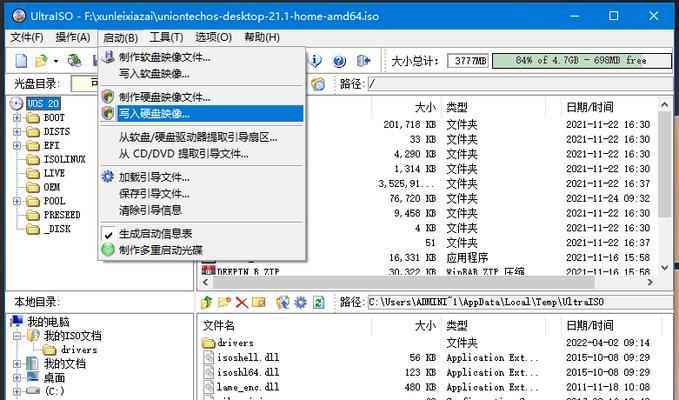The image size is (679, 400).
Task: Toggle the checked 生成启动信息表 option
Action: (x=202, y=234)
